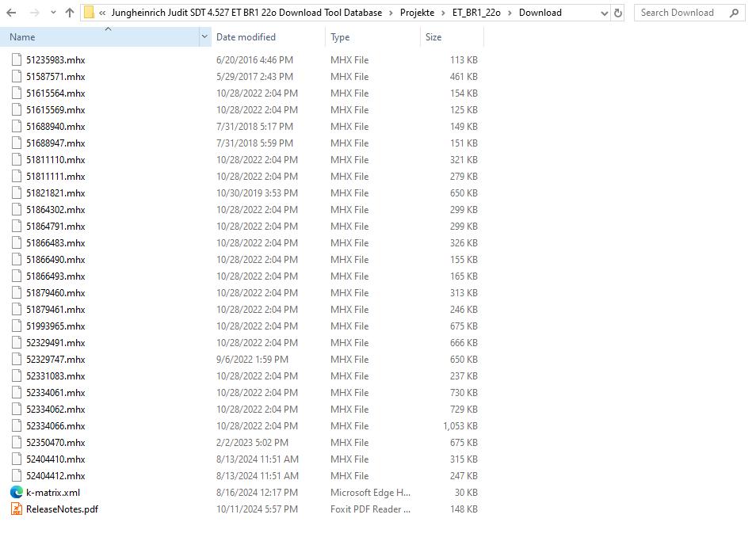Select file icon of 51864791.mhx
The height and width of the screenshot is (545, 756).
pos(17,226)
